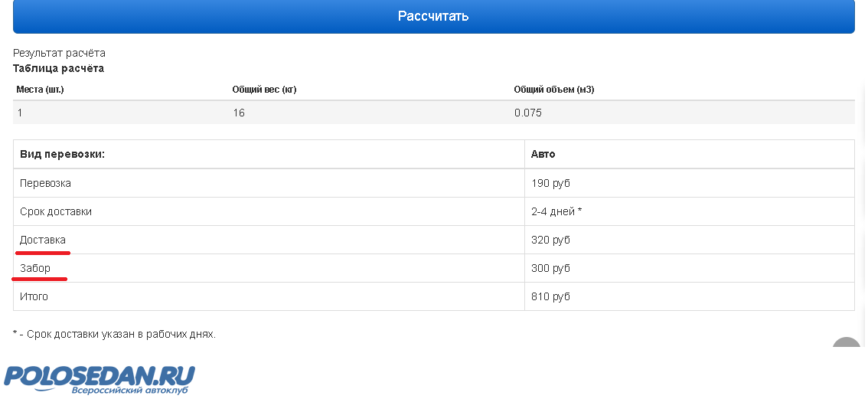Click the total weight value 16
Viewport: 868px width, 399px height.
pos(239,113)
